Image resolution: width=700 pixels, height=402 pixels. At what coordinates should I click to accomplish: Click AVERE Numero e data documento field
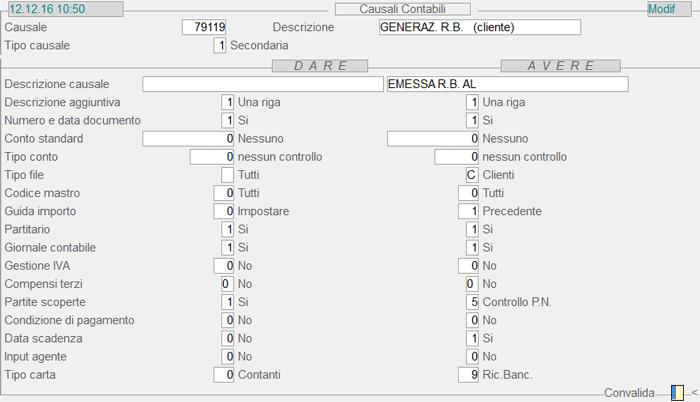tap(472, 121)
